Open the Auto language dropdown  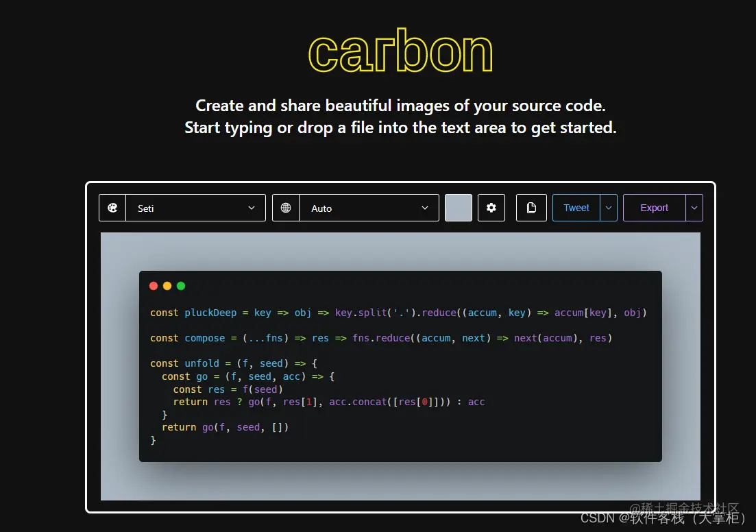click(369, 208)
